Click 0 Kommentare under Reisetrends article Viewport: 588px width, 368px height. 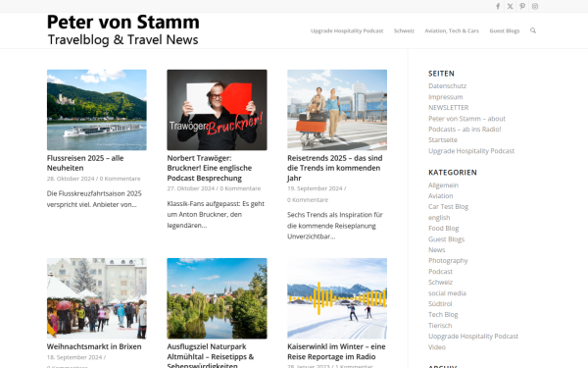click(308, 200)
